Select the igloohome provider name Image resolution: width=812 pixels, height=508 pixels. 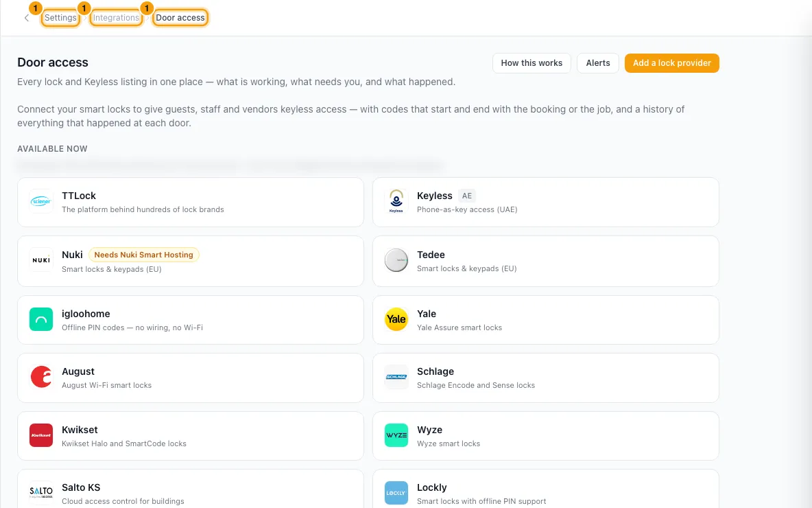pyautogui.click(x=86, y=314)
